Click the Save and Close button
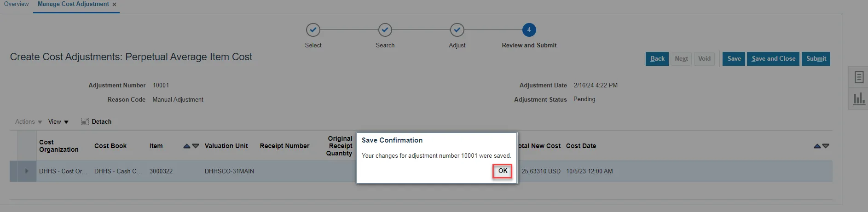 [x=773, y=59]
